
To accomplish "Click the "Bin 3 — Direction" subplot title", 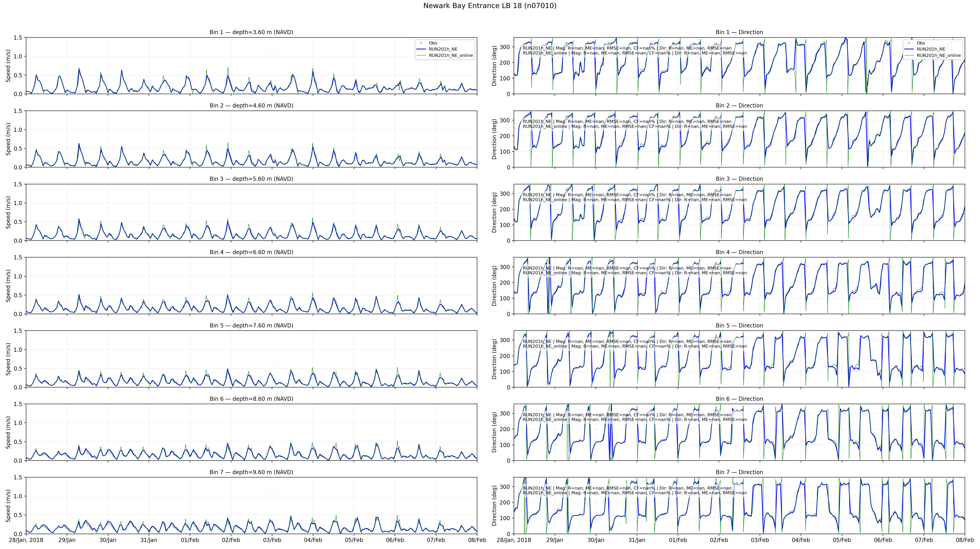I will pos(739,179).
